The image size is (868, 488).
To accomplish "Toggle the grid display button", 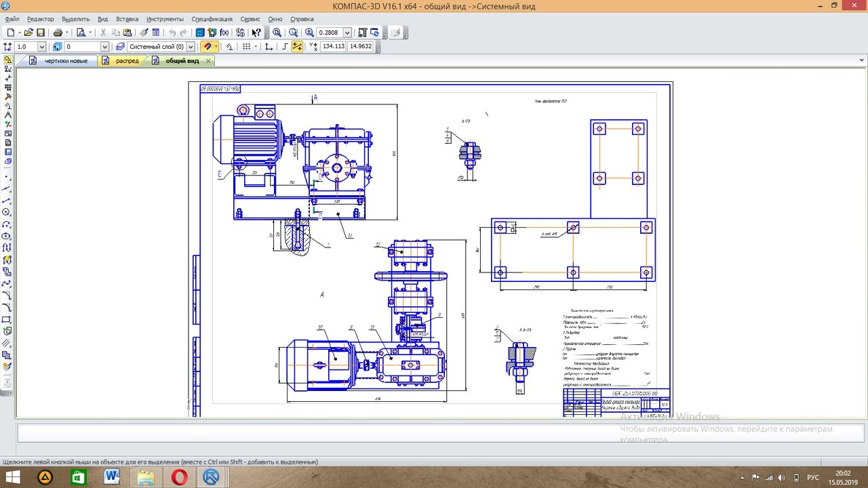I will [x=247, y=47].
